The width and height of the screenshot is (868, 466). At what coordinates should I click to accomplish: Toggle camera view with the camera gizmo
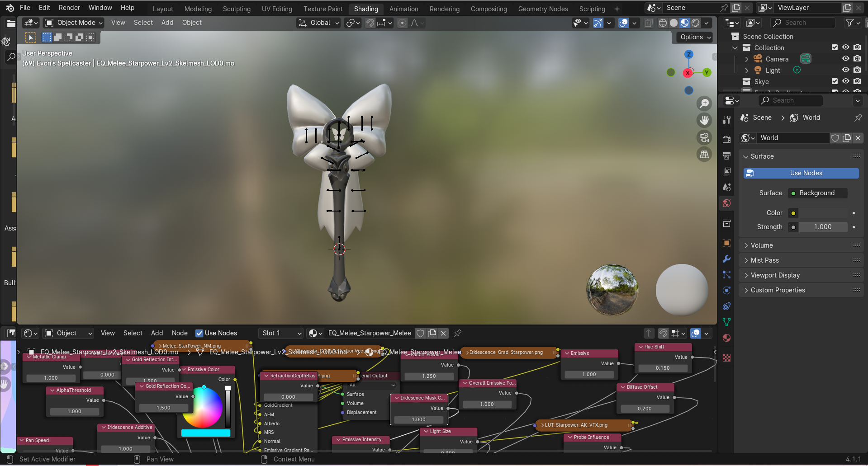click(704, 137)
